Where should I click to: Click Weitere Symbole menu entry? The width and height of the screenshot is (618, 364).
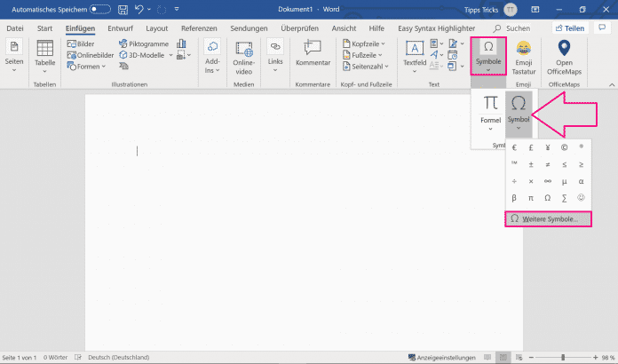(547, 218)
